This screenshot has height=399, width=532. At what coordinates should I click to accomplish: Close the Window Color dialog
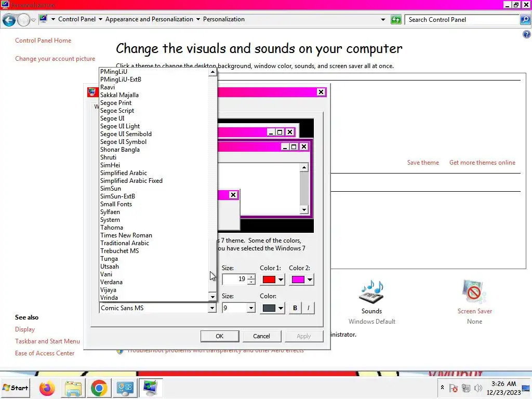coord(321,92)
